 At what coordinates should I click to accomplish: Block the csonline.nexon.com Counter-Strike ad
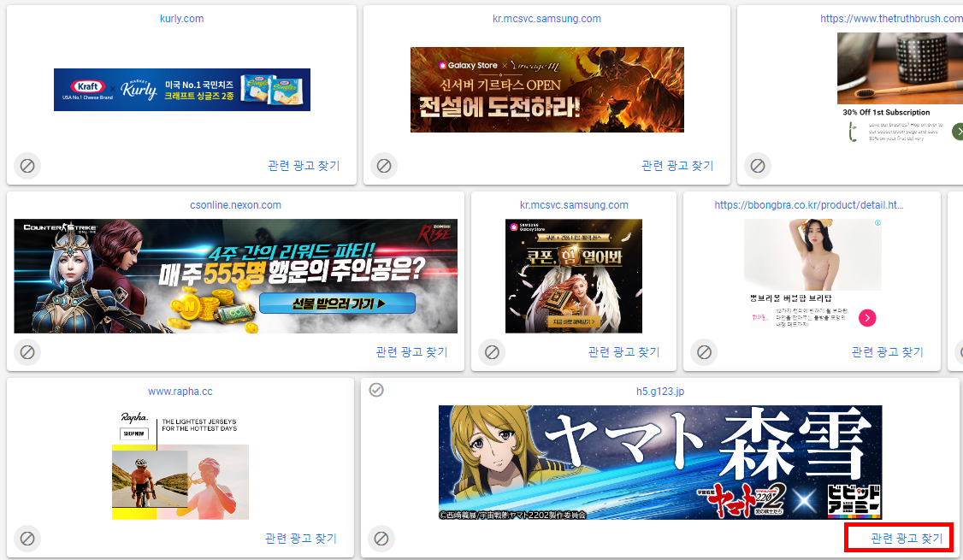[27, 352]
